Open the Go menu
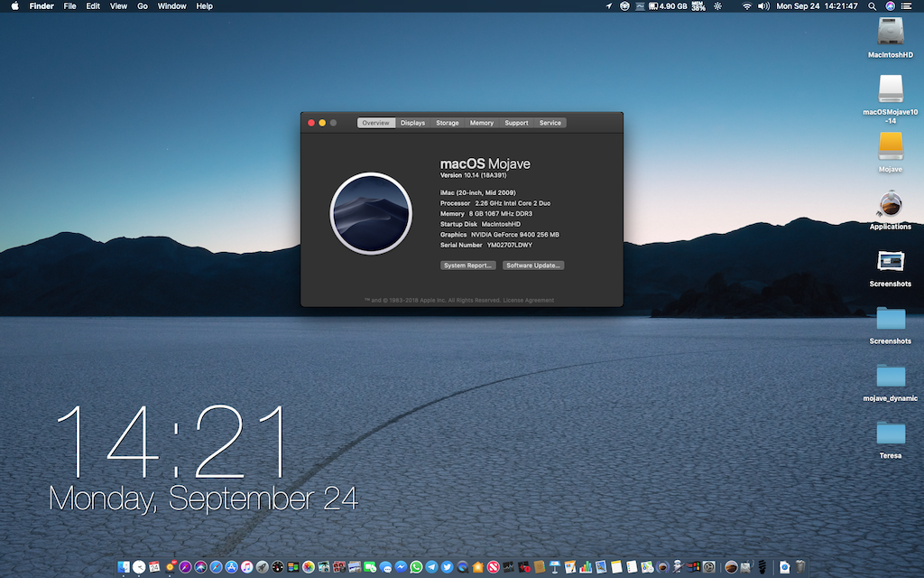This screenshot has height=578, width=924. click(143, 6)
